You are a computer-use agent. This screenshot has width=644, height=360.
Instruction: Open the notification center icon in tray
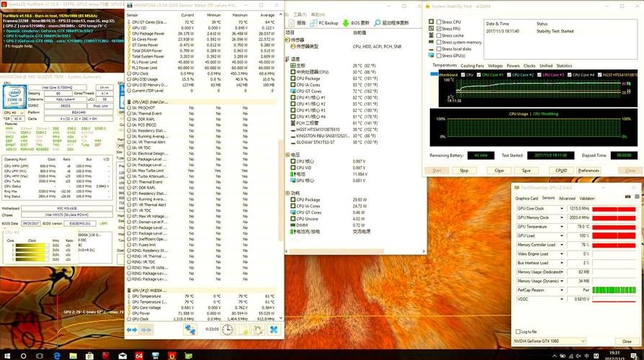634,356
